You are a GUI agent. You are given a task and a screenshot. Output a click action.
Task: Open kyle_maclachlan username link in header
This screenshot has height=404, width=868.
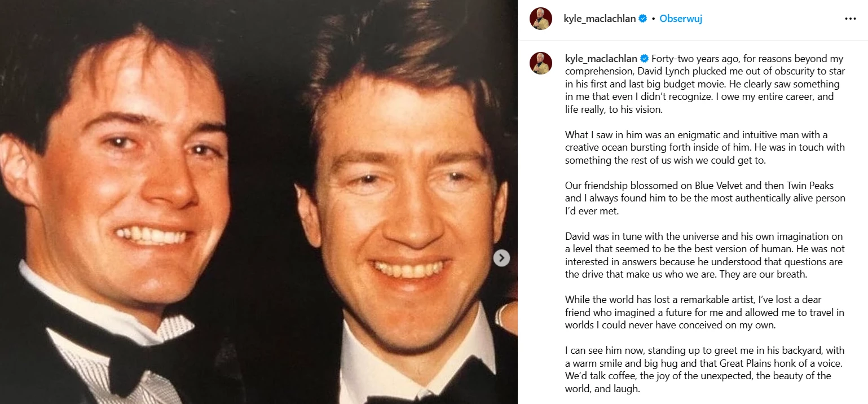[600, 19]
